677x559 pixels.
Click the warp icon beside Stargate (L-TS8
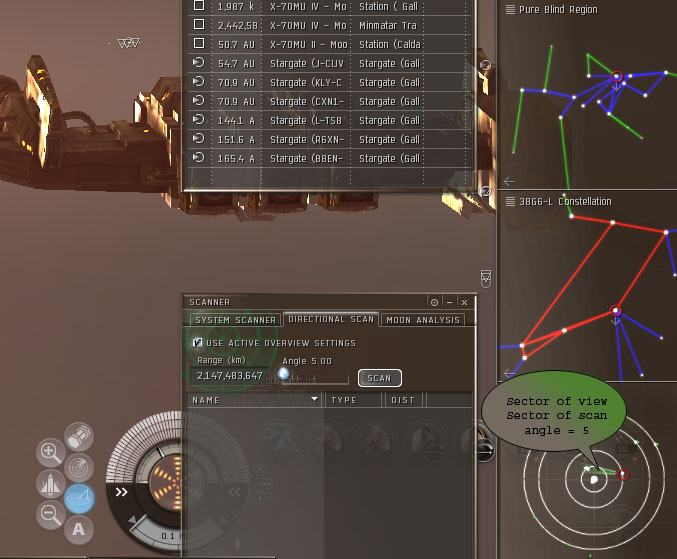coord(199,120)
